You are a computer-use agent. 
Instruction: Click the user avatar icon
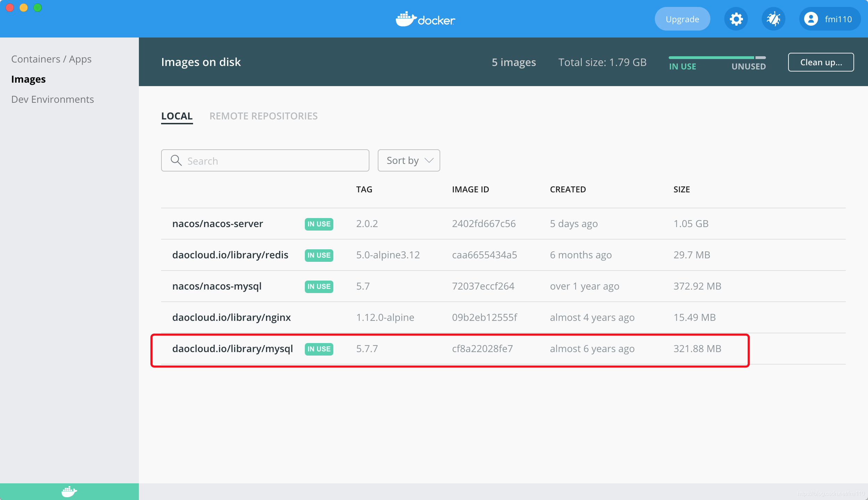point(811,19)
